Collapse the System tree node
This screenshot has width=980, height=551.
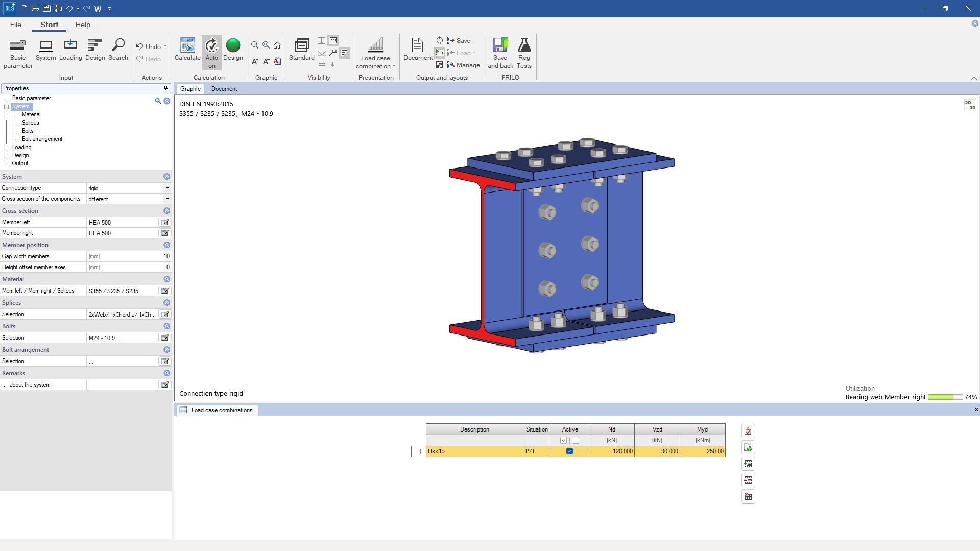pyautogui.click(x=7, y=107)
